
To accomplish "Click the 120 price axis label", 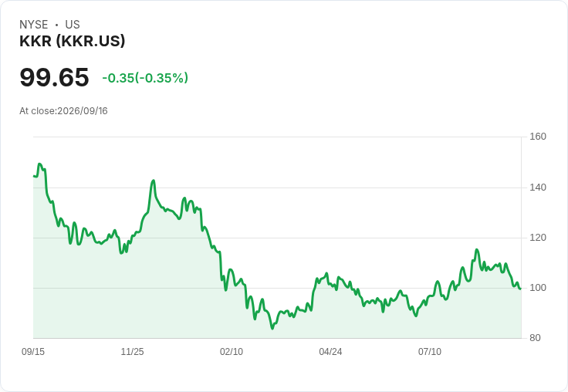I will pyautogui.click(x=538, y=238).
